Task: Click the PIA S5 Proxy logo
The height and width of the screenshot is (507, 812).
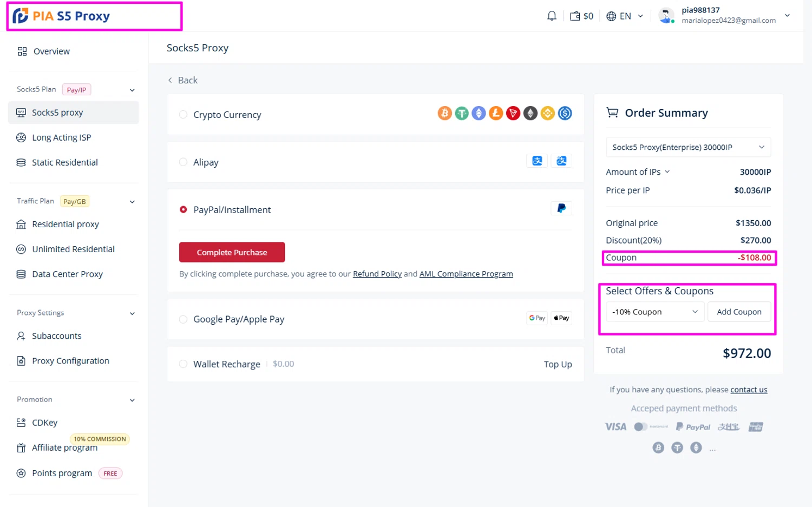Action: coord(61,16)
